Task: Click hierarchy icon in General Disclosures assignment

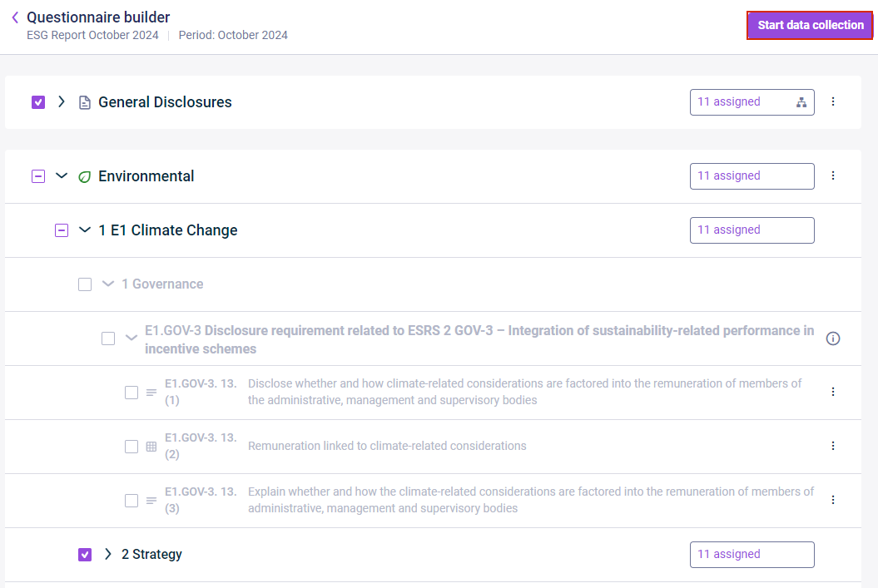Action: (801, 102)
